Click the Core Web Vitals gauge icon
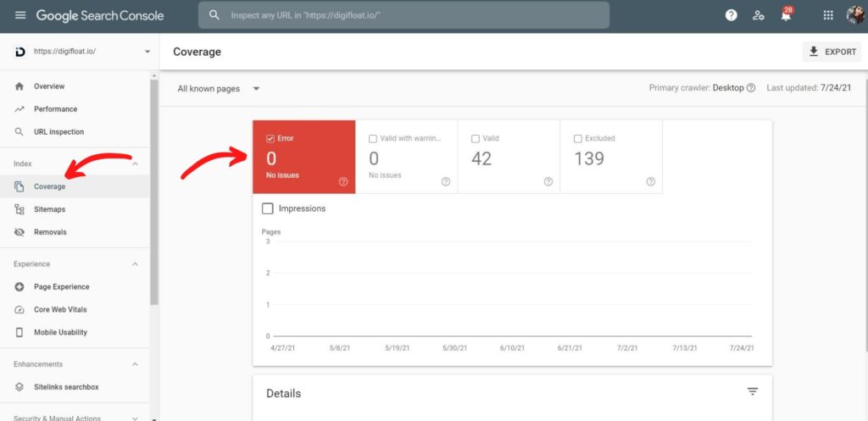Screen dimensions: 868x421 coord(19,309)
